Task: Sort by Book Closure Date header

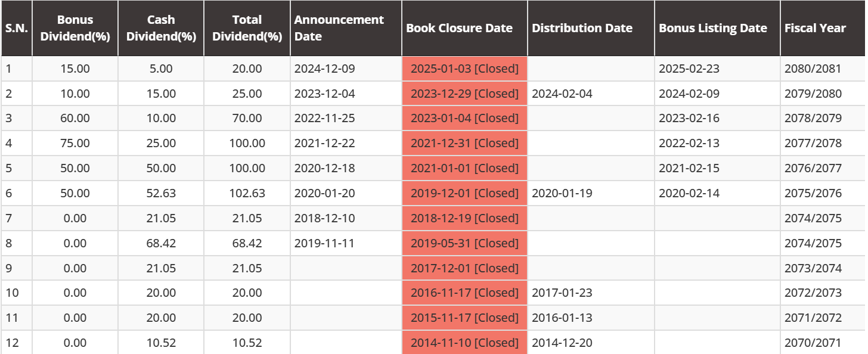Action: 459,28
